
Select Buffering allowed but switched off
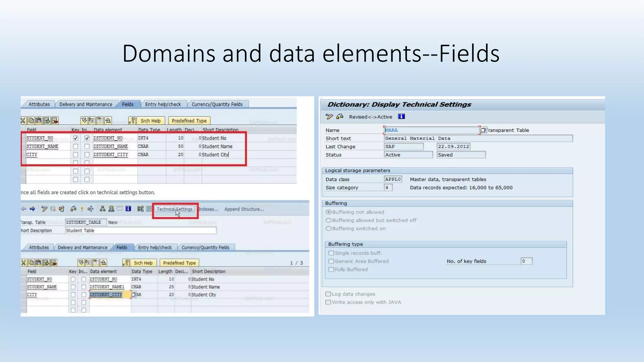[x=329, y=220]
